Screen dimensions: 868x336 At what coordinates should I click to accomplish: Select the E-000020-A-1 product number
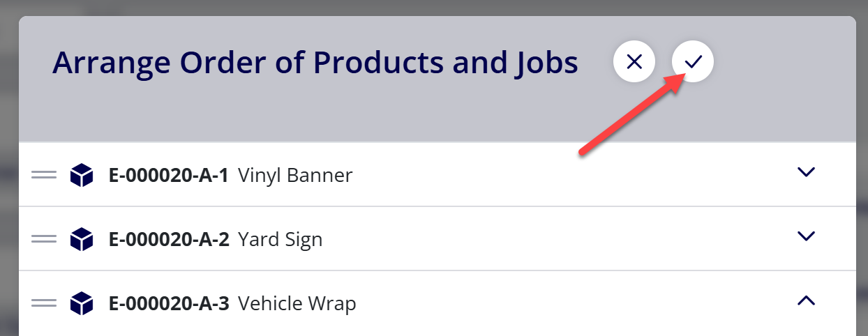pyautogui.click(x=169, y=175)
